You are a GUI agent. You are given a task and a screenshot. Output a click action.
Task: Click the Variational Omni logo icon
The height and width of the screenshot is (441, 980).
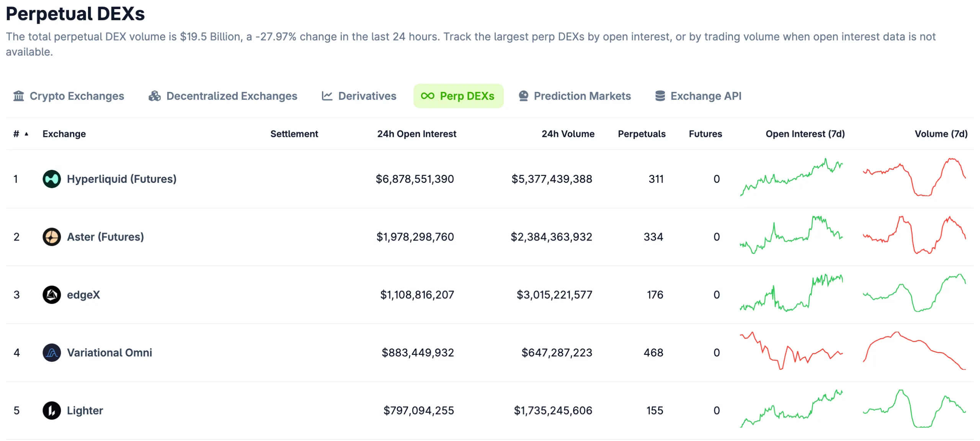pyautogui.click(x=52, y=352)
